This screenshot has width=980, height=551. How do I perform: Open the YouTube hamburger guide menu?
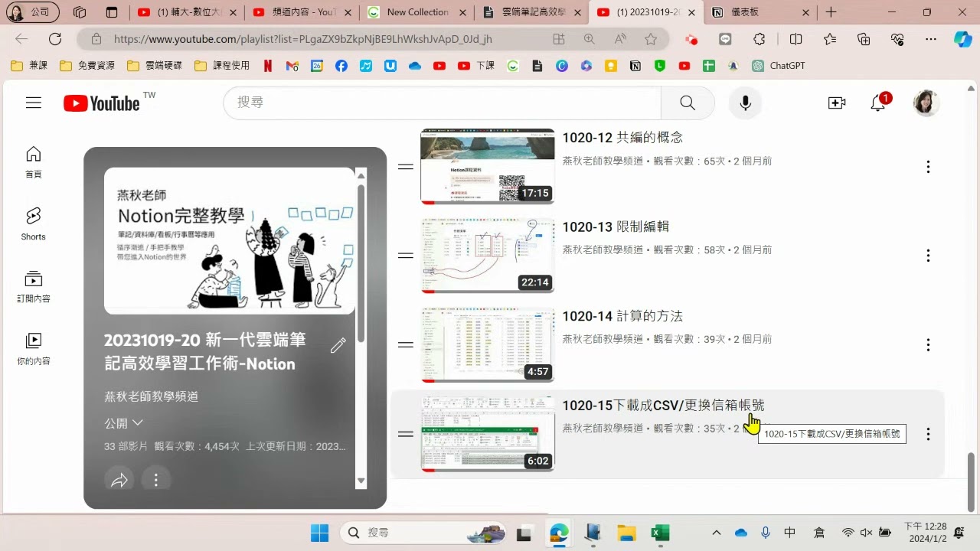[x=34, y=103]
